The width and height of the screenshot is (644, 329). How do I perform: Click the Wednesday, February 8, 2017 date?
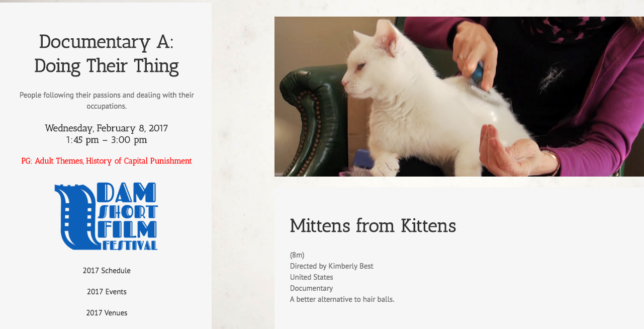(107, 128)
